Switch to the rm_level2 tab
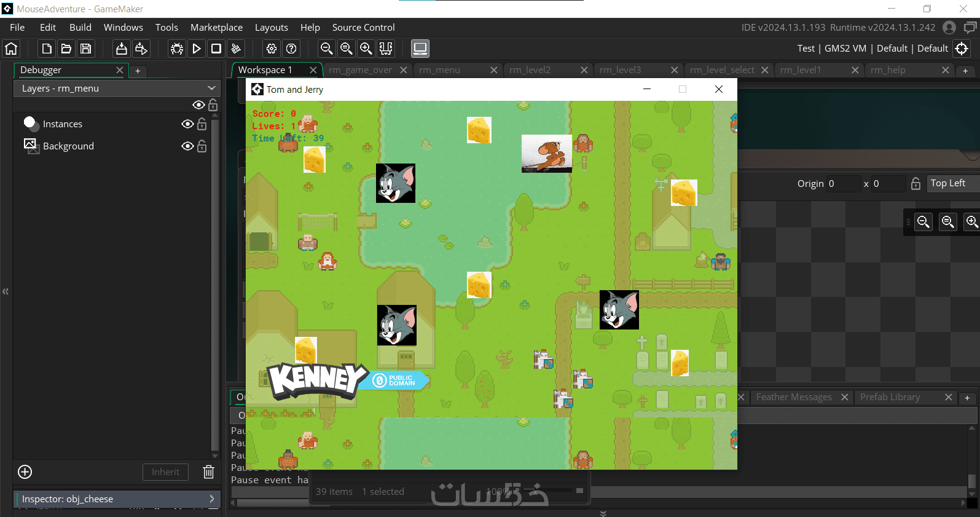This screenshot has height=517, width=980. click(530, 70)
